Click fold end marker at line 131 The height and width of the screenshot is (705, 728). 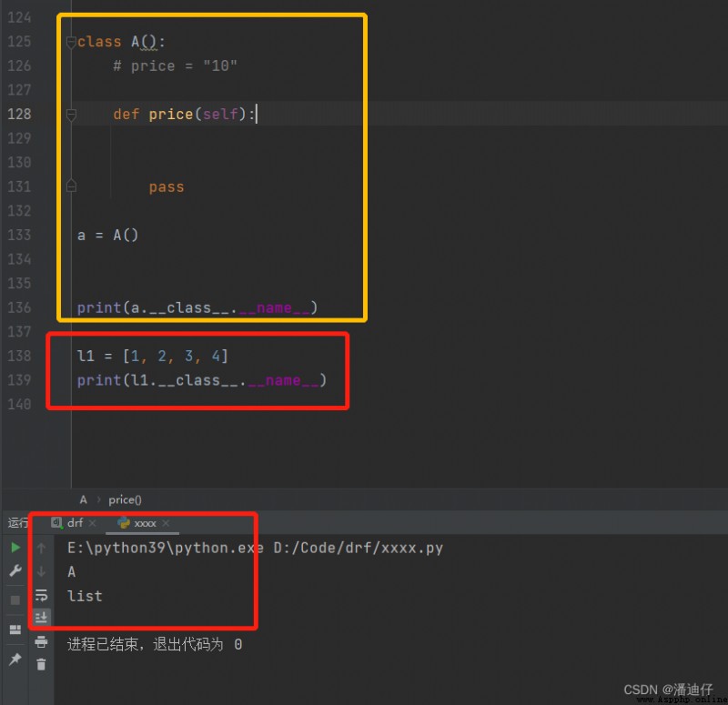click(71, 186)
